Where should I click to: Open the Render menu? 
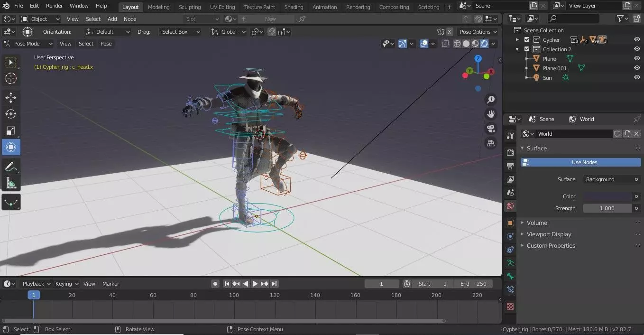pos(55,6)
